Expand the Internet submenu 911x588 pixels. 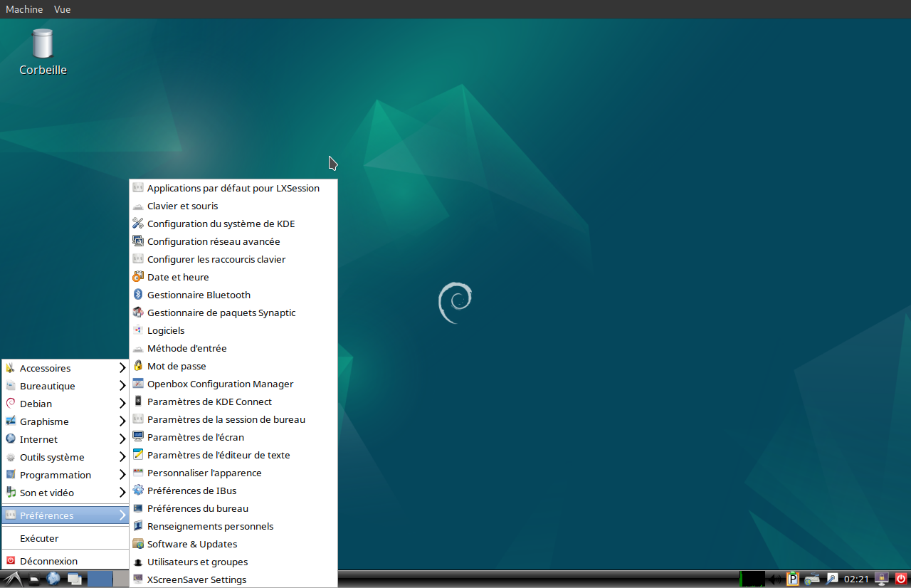(x=65, y=439)
